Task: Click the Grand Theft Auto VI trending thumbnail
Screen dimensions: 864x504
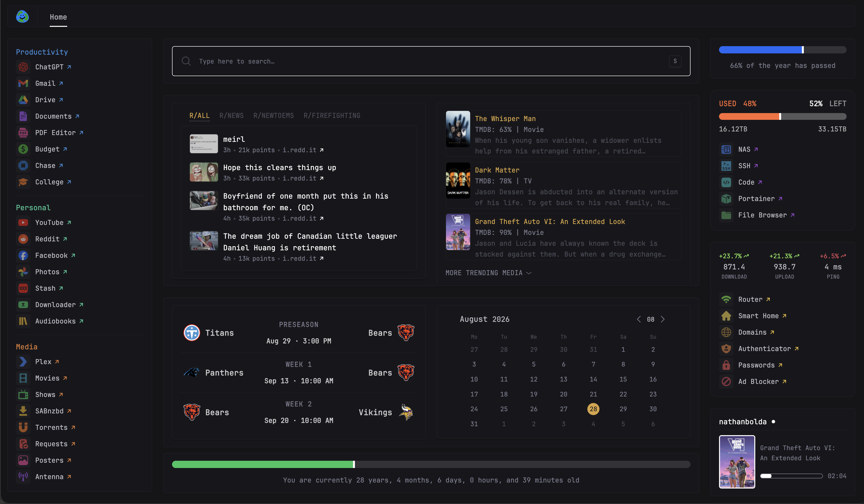Action: tap(458, 232)
